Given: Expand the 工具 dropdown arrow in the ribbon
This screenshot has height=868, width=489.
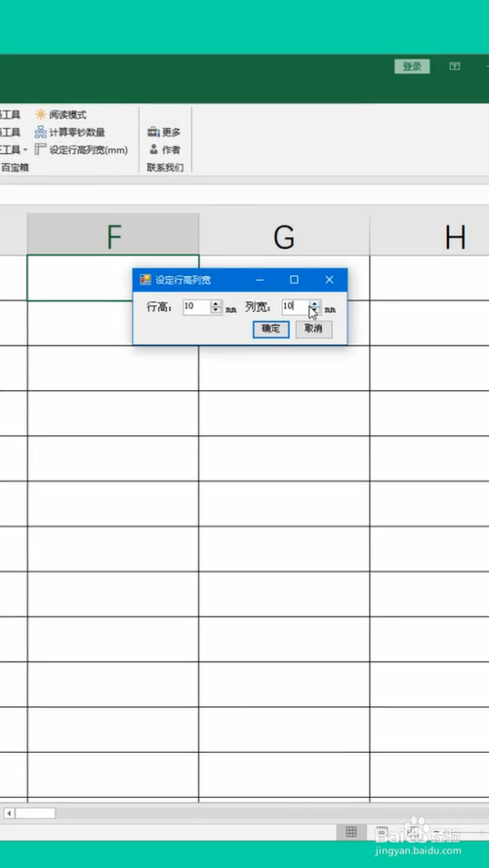Looking at the screenshot, I should pyautogui.click(x=25, y=150).
